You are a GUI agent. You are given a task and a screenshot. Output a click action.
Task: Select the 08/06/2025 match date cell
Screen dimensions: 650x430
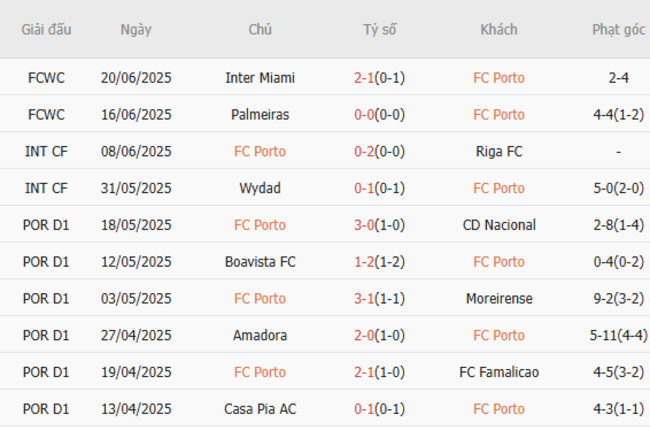point(136,152)
